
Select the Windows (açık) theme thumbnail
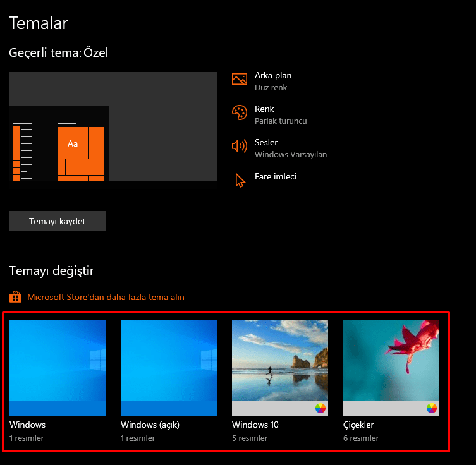point(169,367)
